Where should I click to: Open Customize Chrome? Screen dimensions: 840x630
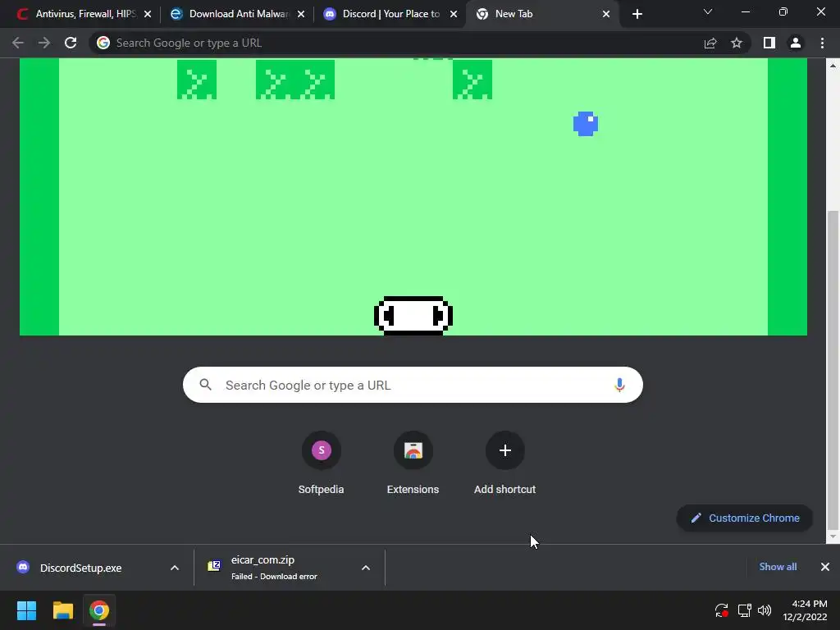(745, 518)
